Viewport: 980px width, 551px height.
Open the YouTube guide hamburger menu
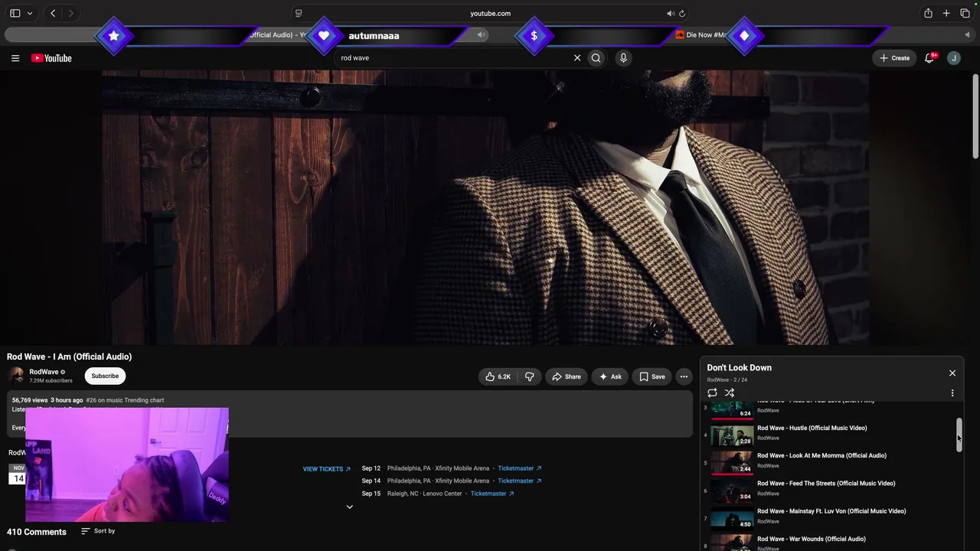click(15, 58)
